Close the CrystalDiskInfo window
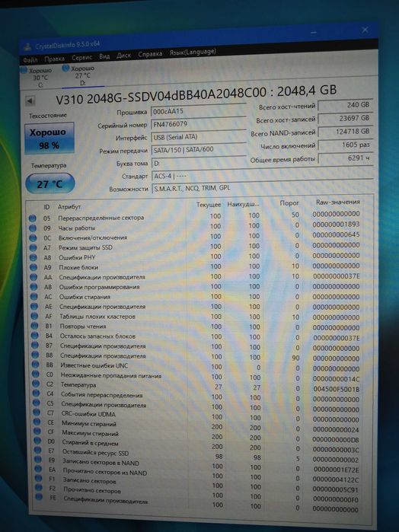This screenshot has height=532, width=399. coord(365,30)
